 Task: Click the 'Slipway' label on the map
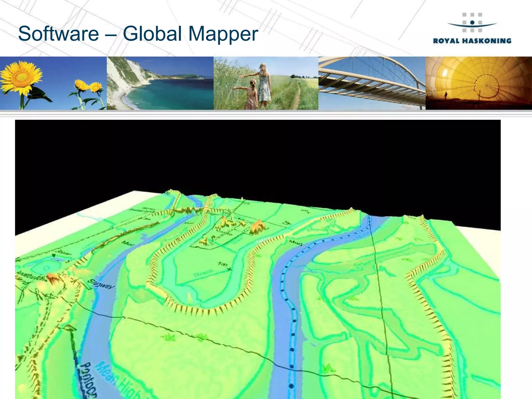pos(101,284)
